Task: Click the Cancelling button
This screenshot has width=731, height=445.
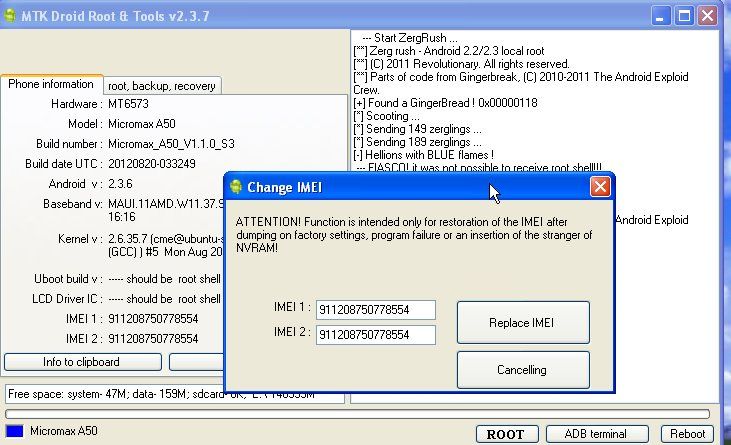Action: point(523,370)
